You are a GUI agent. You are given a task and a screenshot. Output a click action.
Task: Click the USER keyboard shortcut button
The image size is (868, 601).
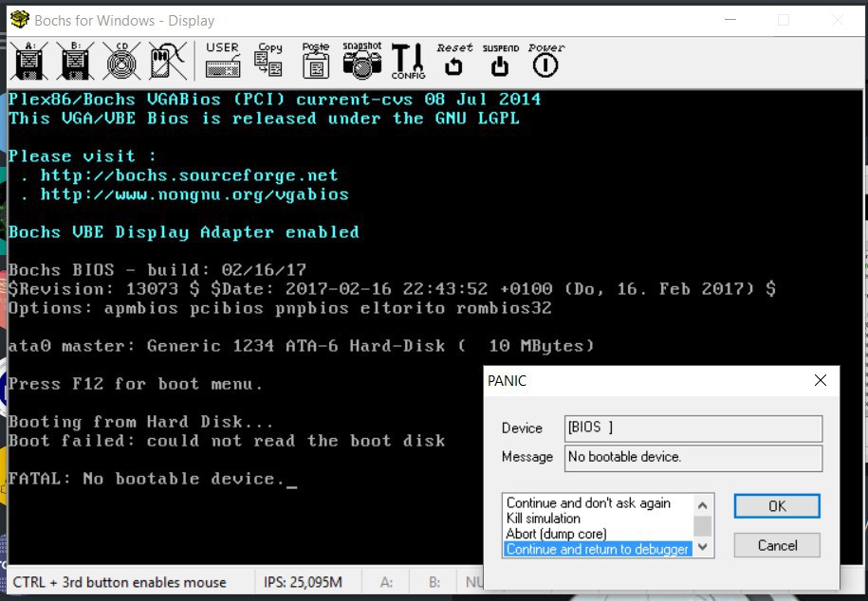pos(223,60)
